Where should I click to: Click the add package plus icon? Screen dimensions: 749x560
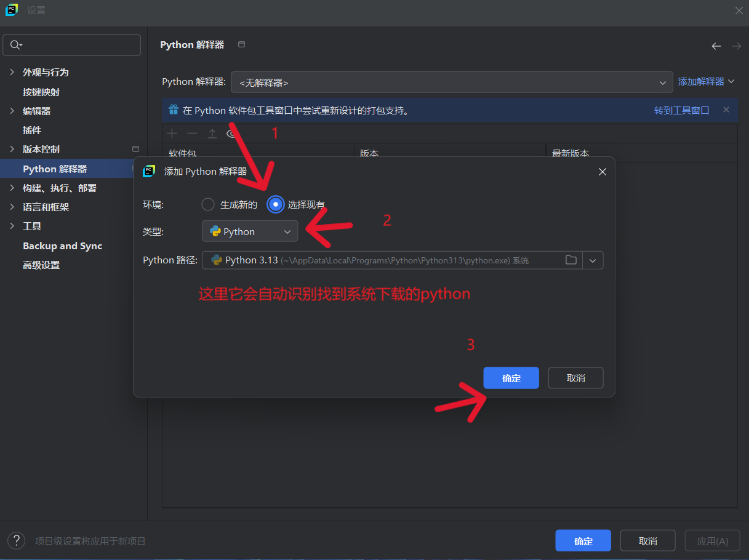click(x=172, y=134)
